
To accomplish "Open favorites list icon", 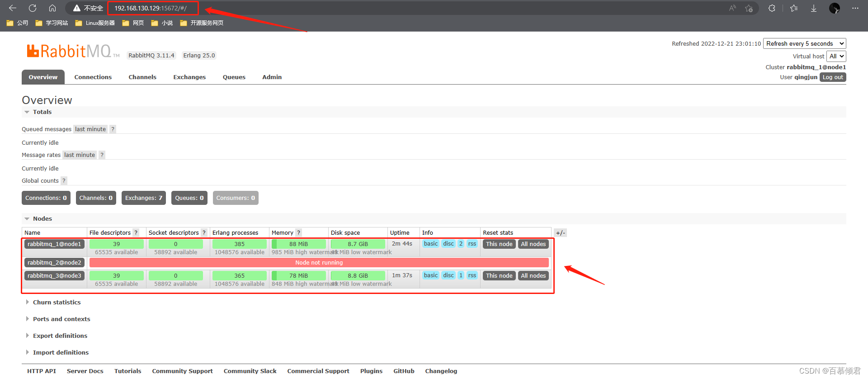I will point(794,8).
